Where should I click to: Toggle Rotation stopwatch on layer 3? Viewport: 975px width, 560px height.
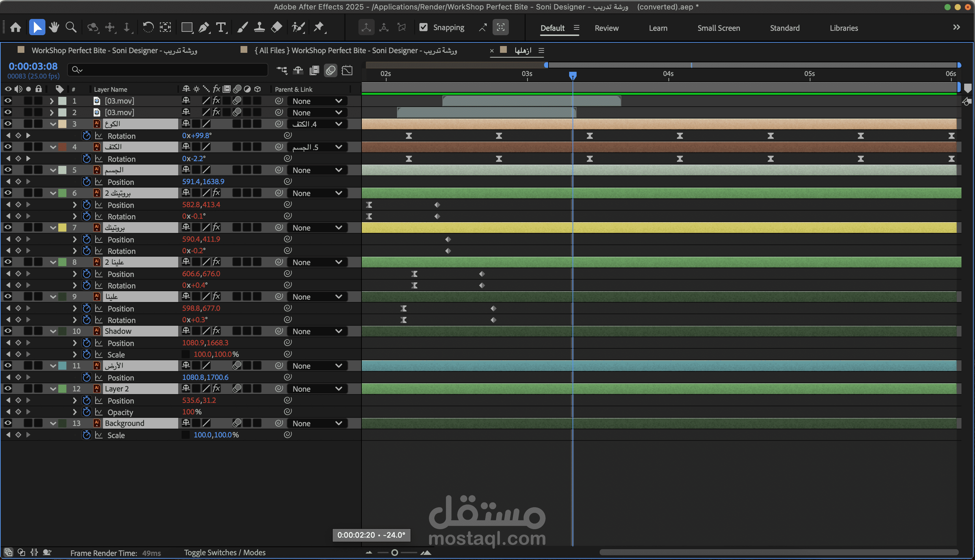pyautogui.click(x=87, y=136)
